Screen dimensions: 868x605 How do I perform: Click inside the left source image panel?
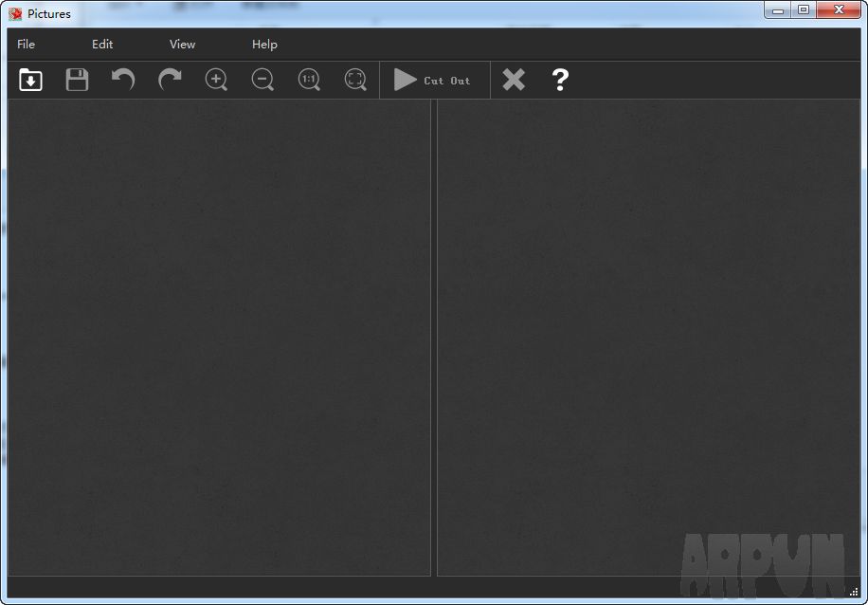(x=219, y=337)
